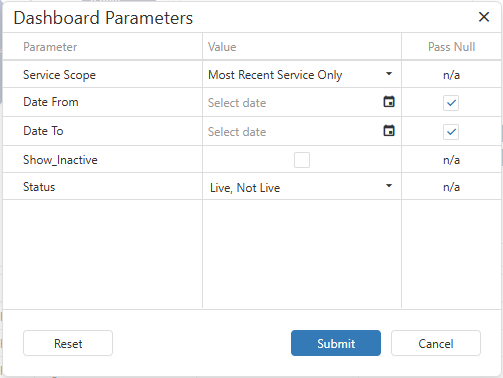This screenshot has width=503, height=378.
Task: Close the Dashboard Parameters dialog
Action: tap(484, 17)
